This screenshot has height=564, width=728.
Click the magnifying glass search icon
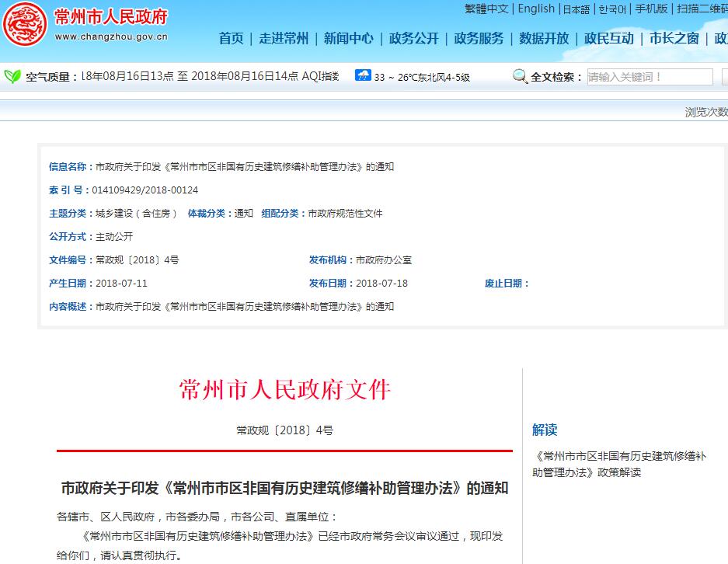click(x=520, y=76)
